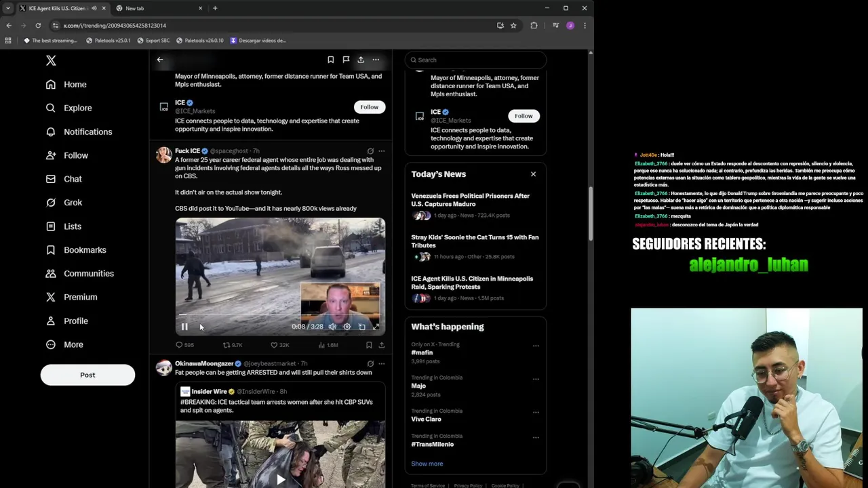Reply to Fuck ICE post (595 replies)
Viewport: 868px width, 488px height.
point(184,345)
